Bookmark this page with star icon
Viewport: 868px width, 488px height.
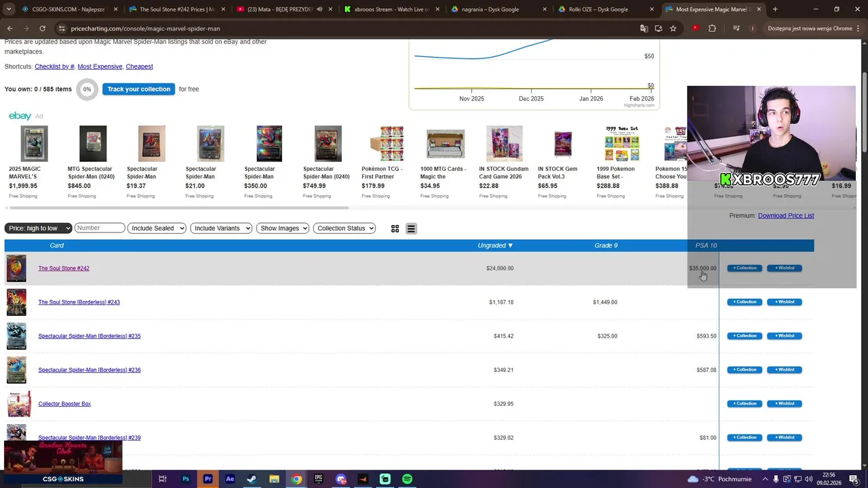(673, 28)
